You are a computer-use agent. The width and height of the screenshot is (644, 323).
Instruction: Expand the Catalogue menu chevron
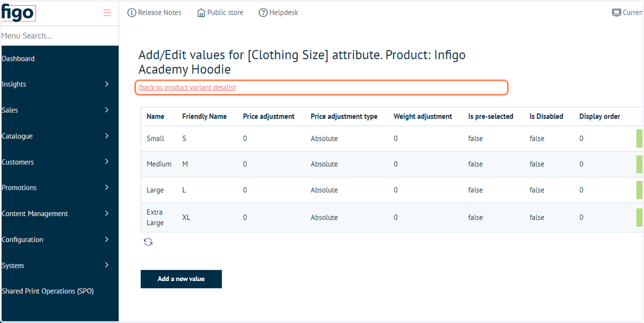[107, 136]
